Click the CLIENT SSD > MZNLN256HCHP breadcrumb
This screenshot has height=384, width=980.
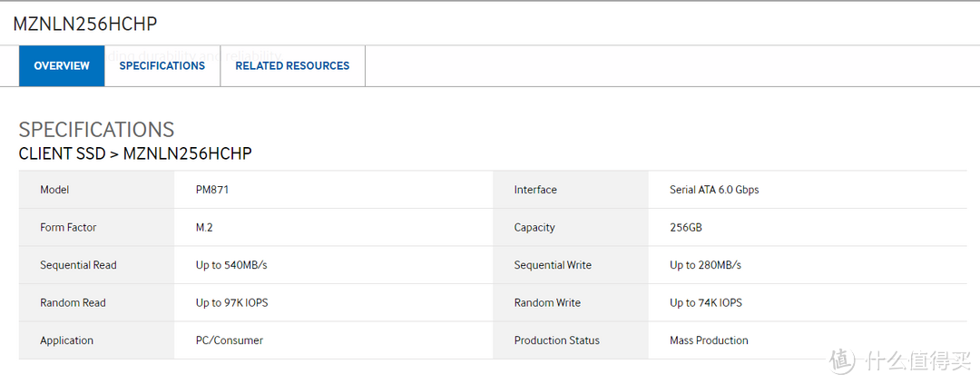[x=135, y=153]
